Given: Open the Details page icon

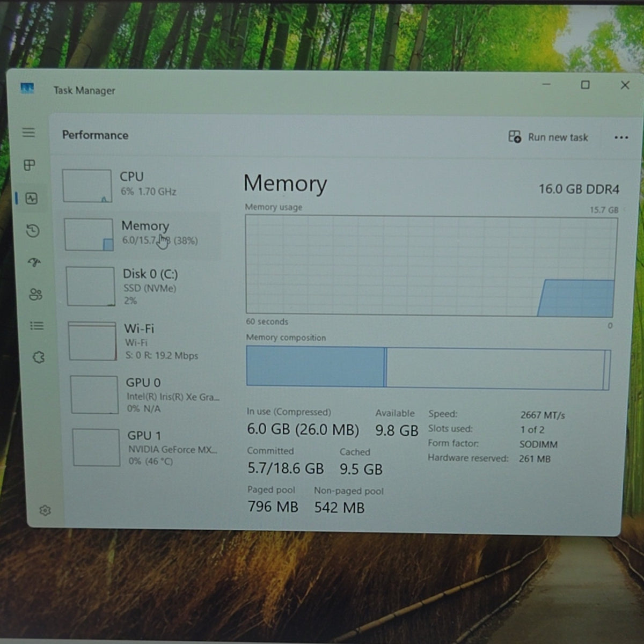Looking at the screenshot, I should [37, 326].
